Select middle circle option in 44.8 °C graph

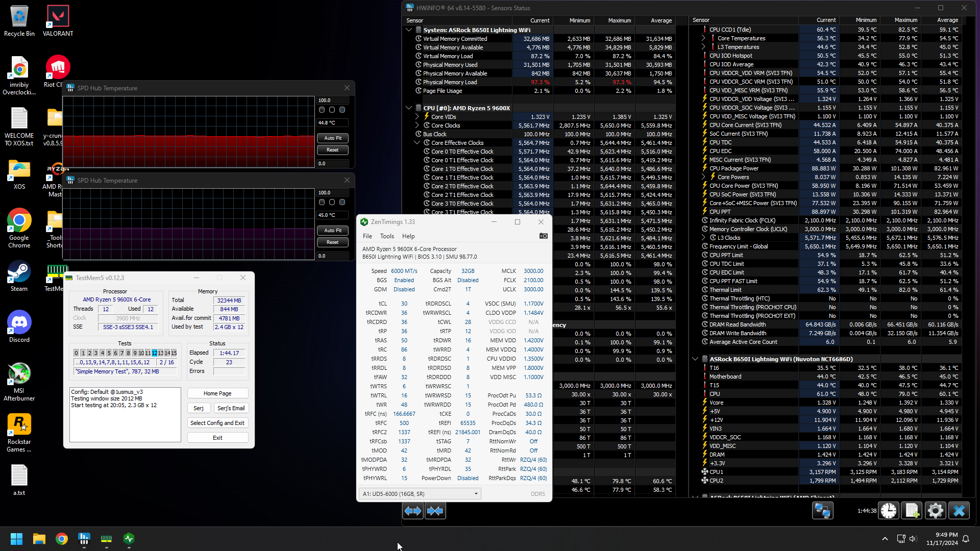click(332, 110)
